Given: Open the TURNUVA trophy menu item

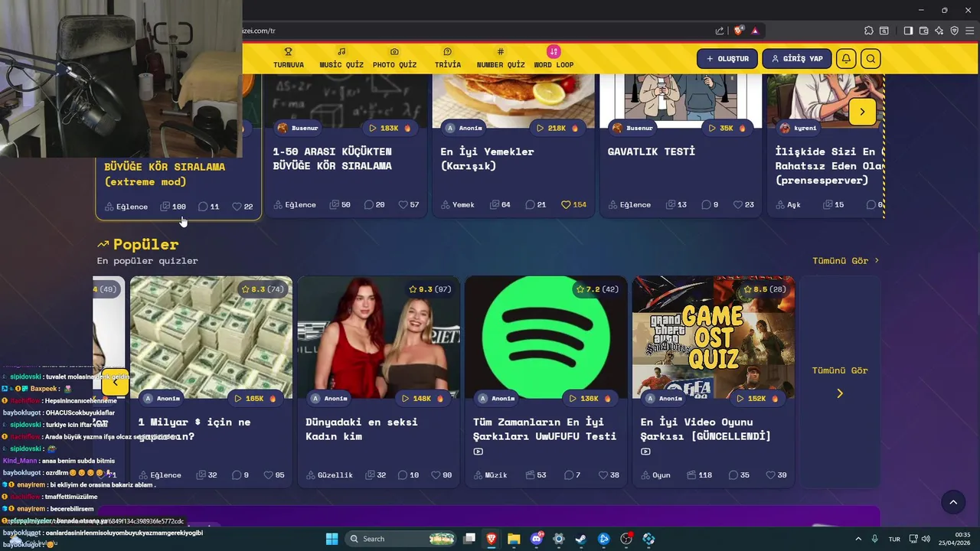Looking at the screenshot, I should click(289, 58).
